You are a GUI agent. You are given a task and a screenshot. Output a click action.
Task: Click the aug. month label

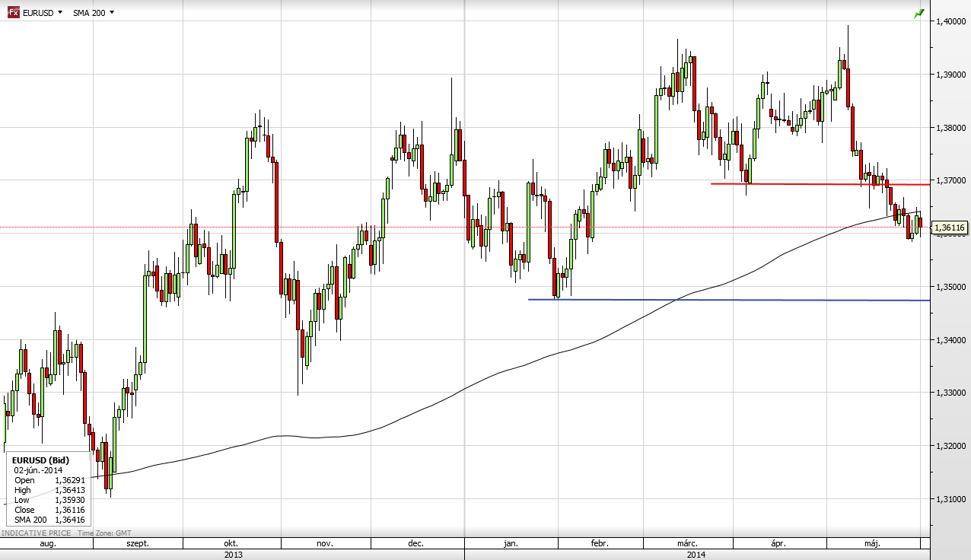[47, 544]
